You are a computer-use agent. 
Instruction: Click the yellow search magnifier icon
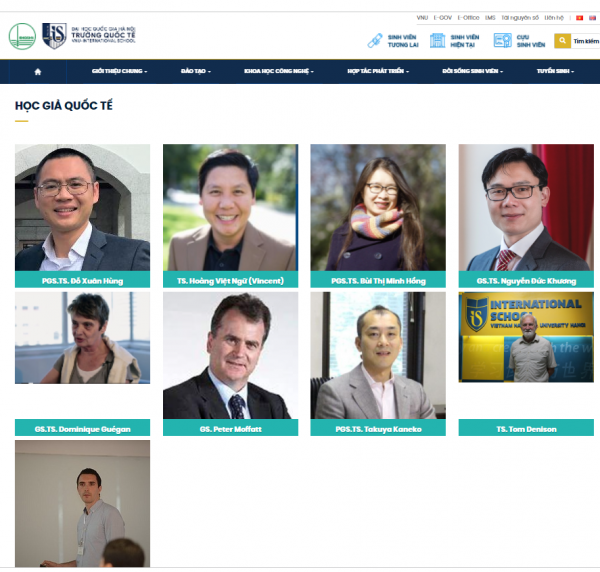point(562,41)
